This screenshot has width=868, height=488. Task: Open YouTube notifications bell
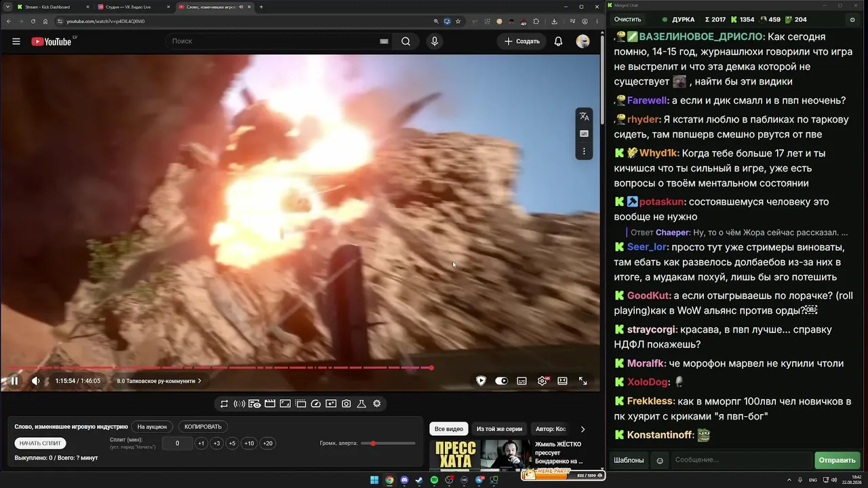coord(558,41)
